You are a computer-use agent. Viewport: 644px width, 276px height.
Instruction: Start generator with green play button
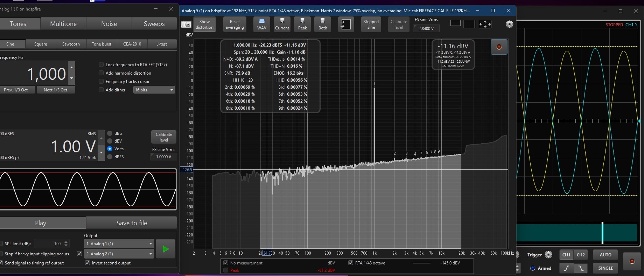click(x=166, y=249)
